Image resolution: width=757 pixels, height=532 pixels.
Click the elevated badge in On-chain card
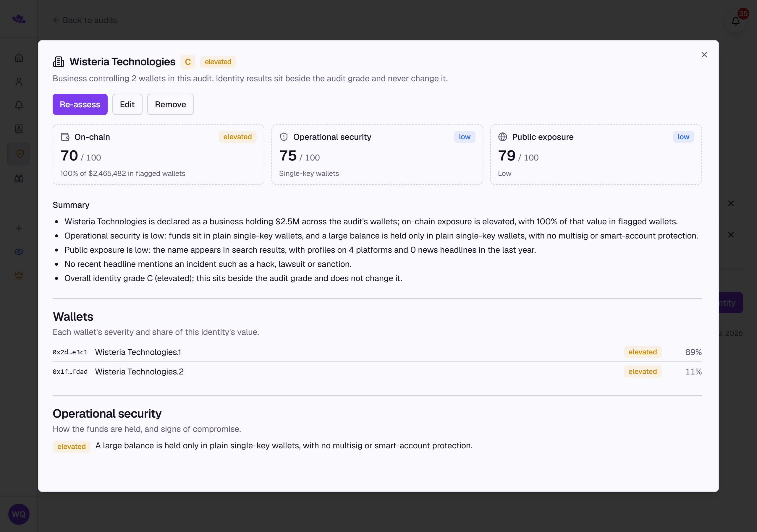pos(237,137)
